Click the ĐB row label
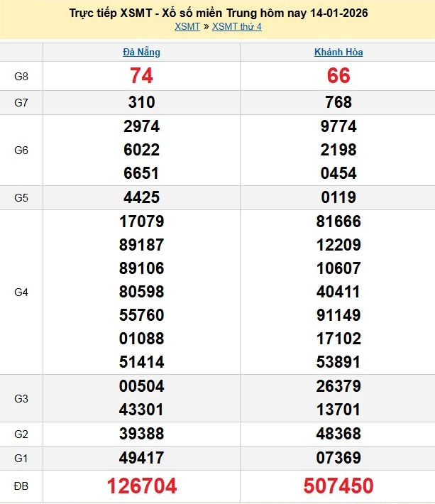This screenshot has height=504, width=435. 21,486
